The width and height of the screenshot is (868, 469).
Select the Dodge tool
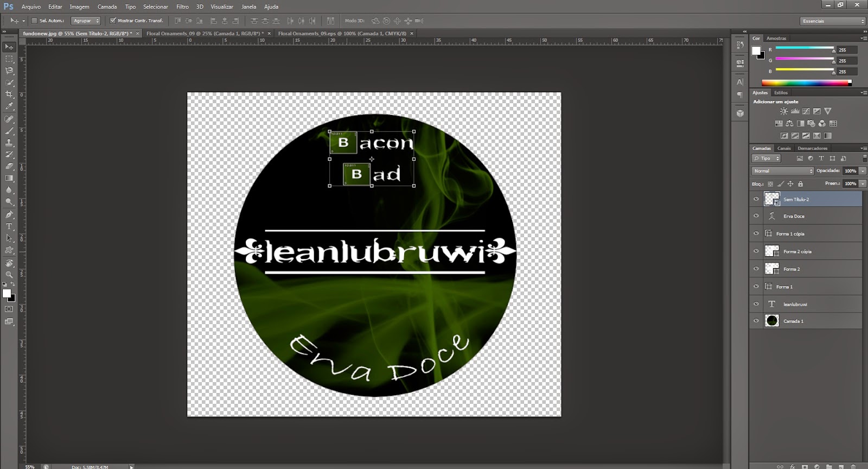point(9,202)
